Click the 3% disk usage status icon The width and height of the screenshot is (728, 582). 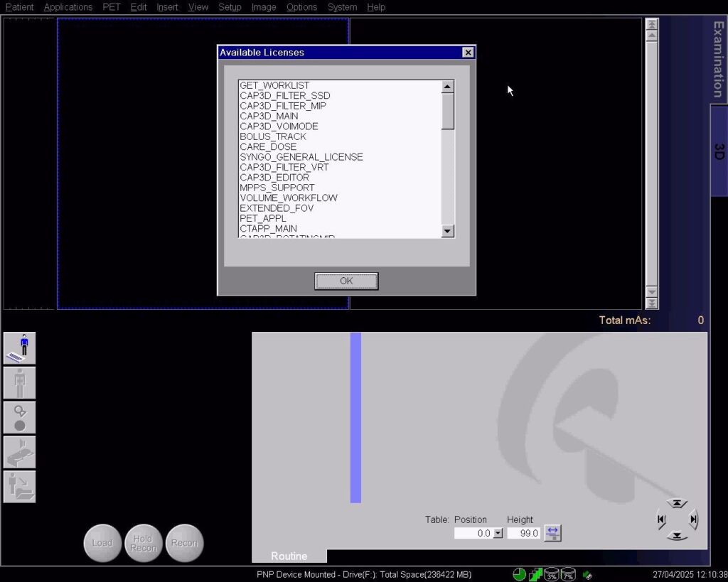pyautogui.click(x=551, y=575)
